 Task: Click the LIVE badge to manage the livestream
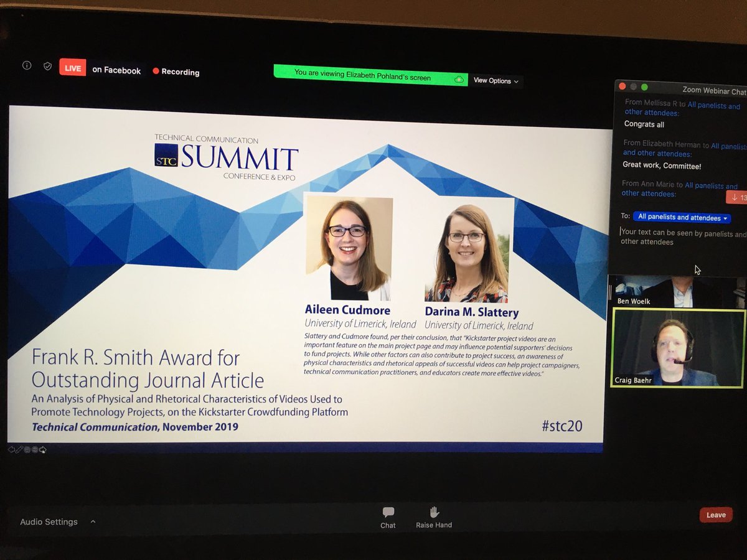tap(72, 67)
